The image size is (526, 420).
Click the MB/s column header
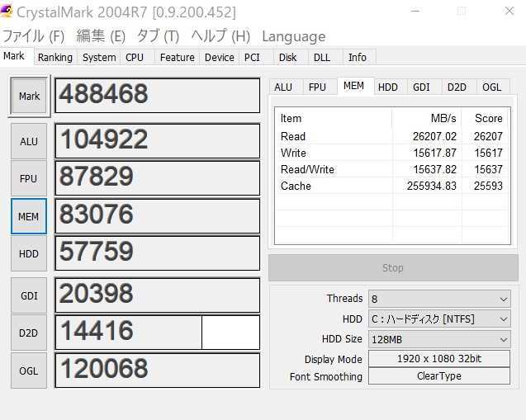click(x=427, y=118)
